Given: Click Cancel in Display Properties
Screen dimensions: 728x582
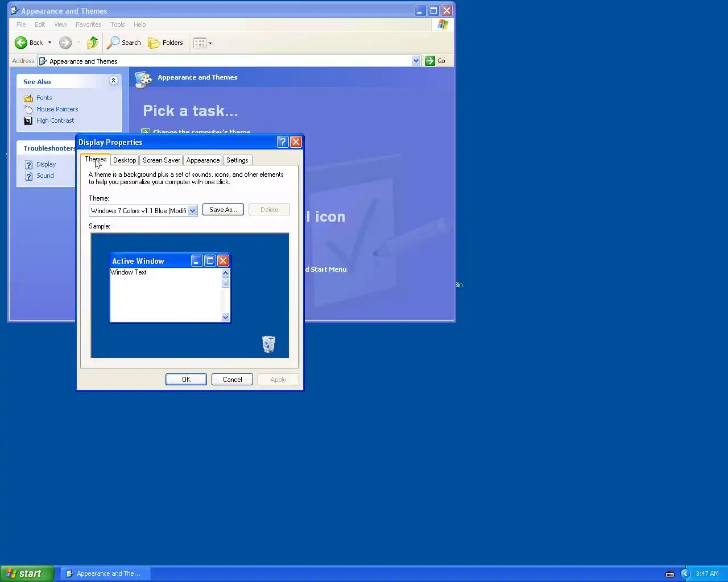Looking at the screenshot, I should click(232, 379).
